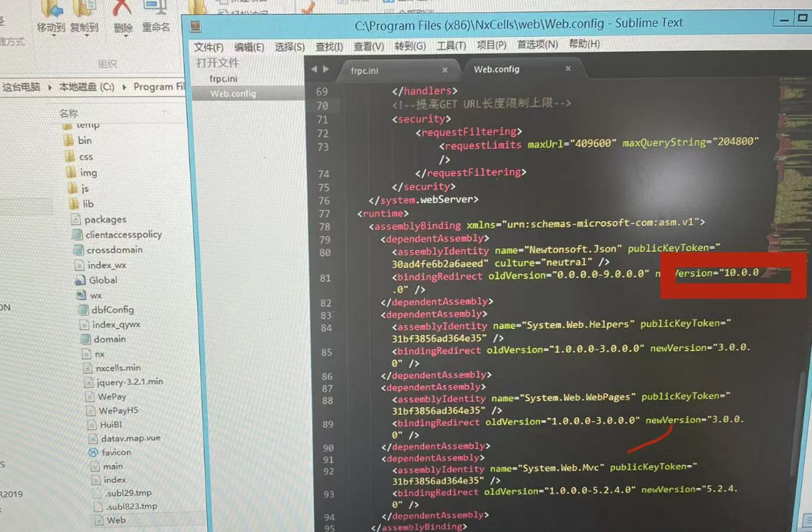Open the 帮助(H) menu
The image size is (812, 532).
coord(584,44)
